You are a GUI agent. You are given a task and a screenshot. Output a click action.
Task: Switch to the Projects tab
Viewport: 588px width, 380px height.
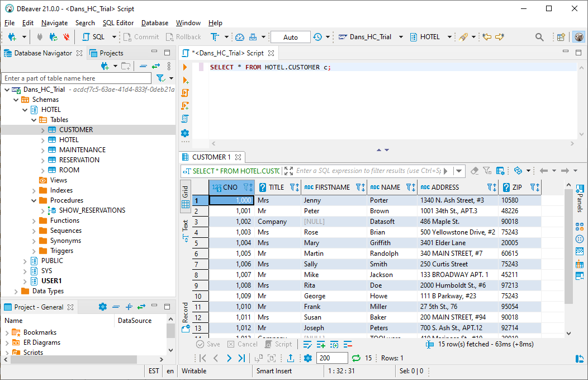click(x=107, y=53)
